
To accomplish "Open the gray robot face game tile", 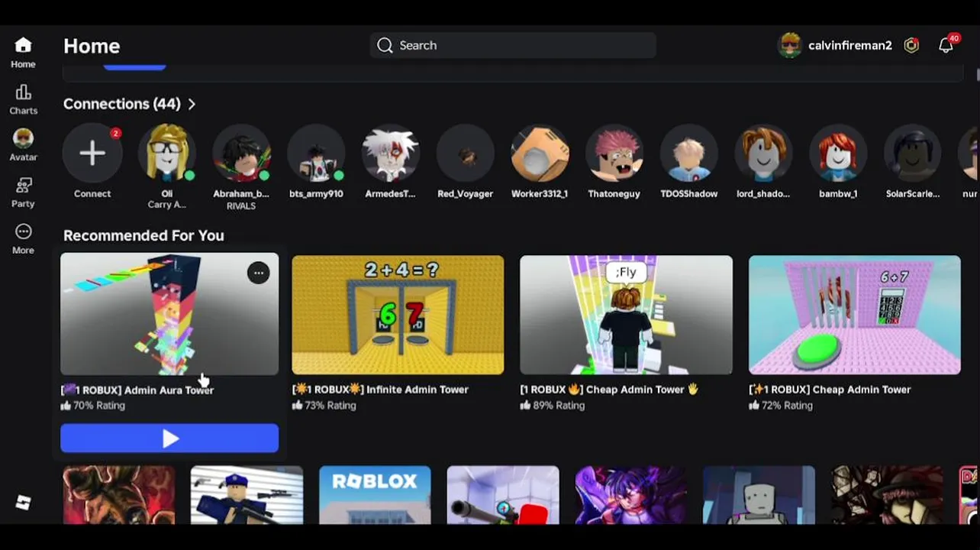I will pos(759,495).
